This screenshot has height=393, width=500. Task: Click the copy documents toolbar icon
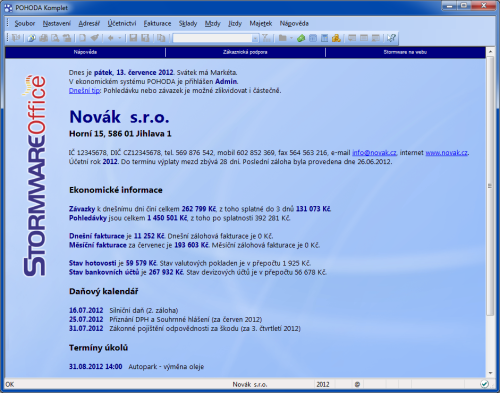click(x=161, y=38)
